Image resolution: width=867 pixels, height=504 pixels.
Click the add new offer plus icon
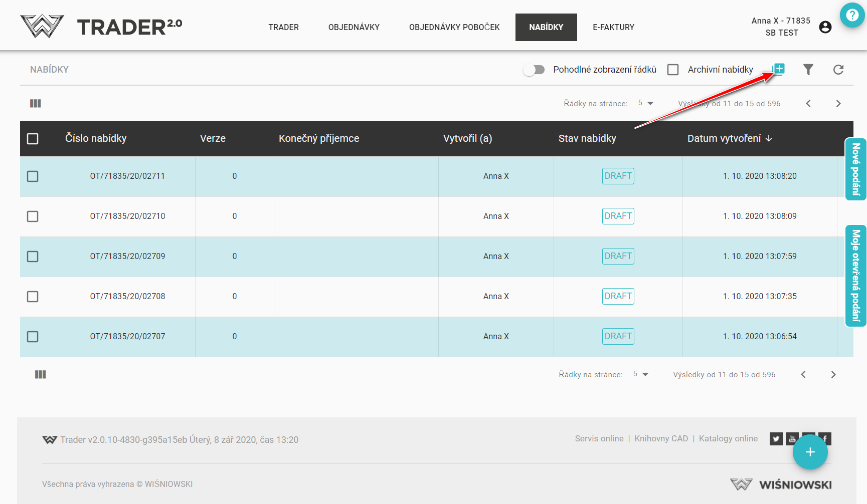click(778, 69)
